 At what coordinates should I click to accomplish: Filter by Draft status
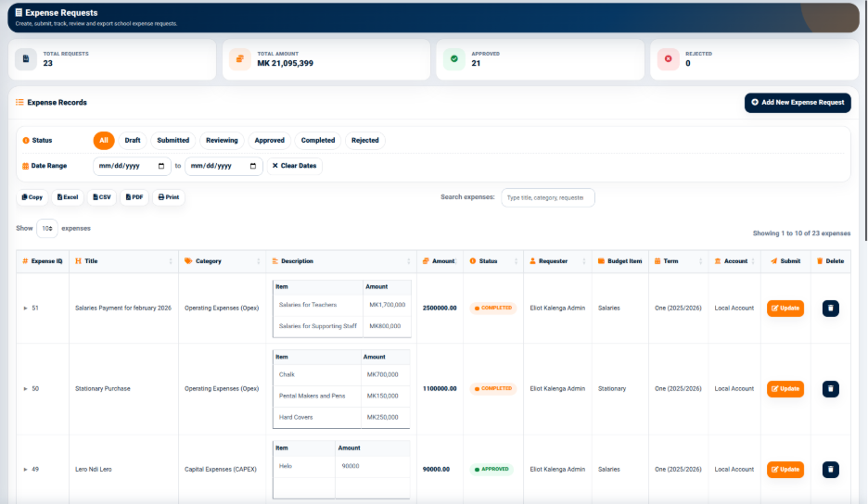(133, 141)
